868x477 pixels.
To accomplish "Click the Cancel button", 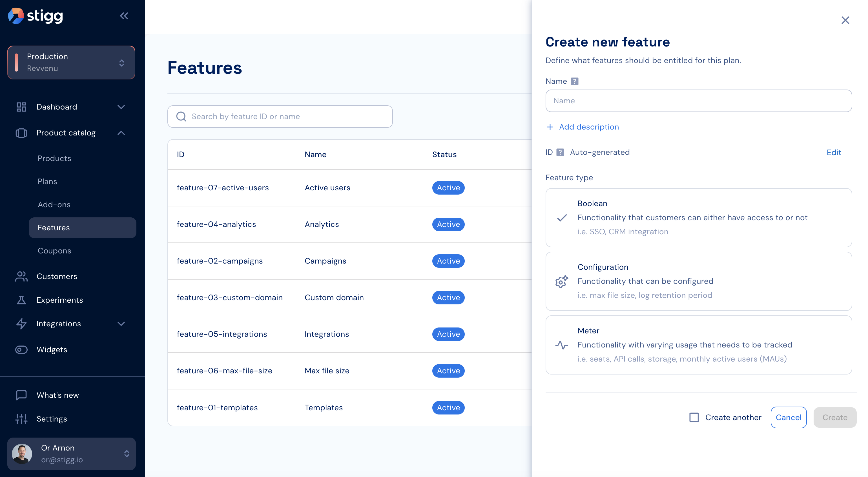I will point(789,417).
